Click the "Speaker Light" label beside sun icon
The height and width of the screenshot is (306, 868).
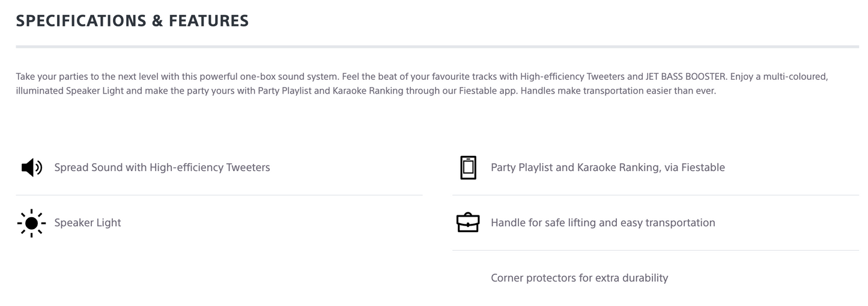tap(88, 223)
